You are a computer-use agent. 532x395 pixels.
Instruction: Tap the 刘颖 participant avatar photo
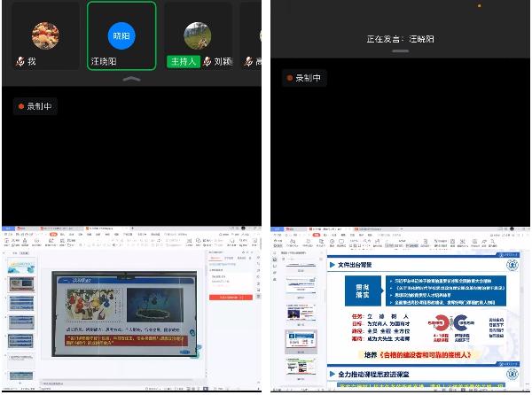197,35
